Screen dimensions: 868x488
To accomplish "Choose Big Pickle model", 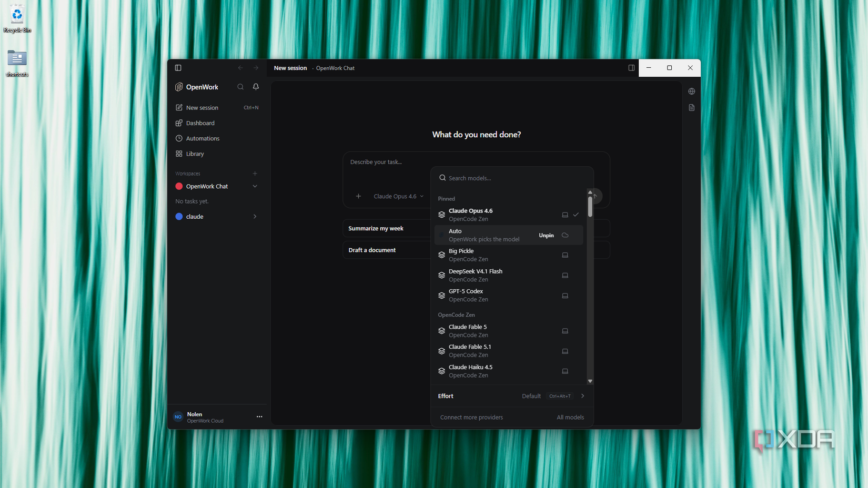I will (x=509, y=255).
